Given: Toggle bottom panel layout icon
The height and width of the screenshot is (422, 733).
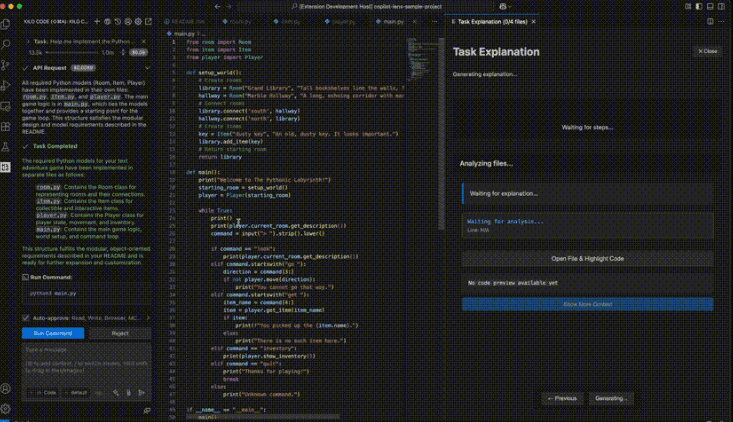Looking at the screenshot, I should click(710, 7).
